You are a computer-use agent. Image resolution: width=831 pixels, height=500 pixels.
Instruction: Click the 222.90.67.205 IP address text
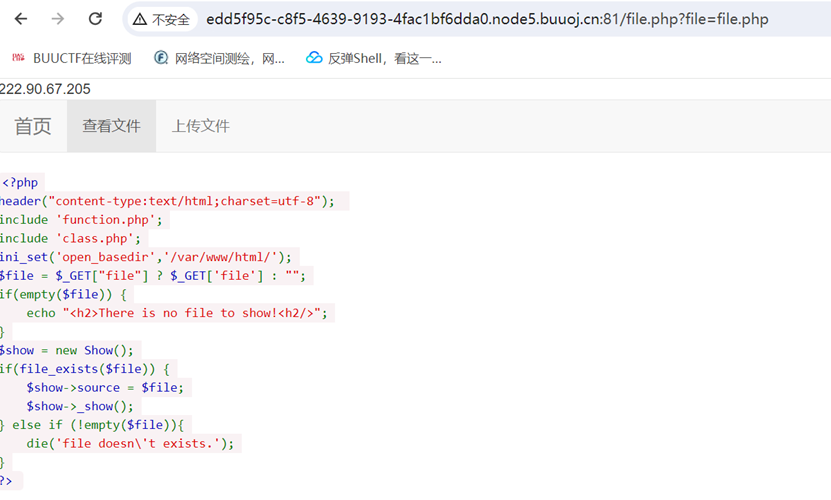click(x=45, y=89)
